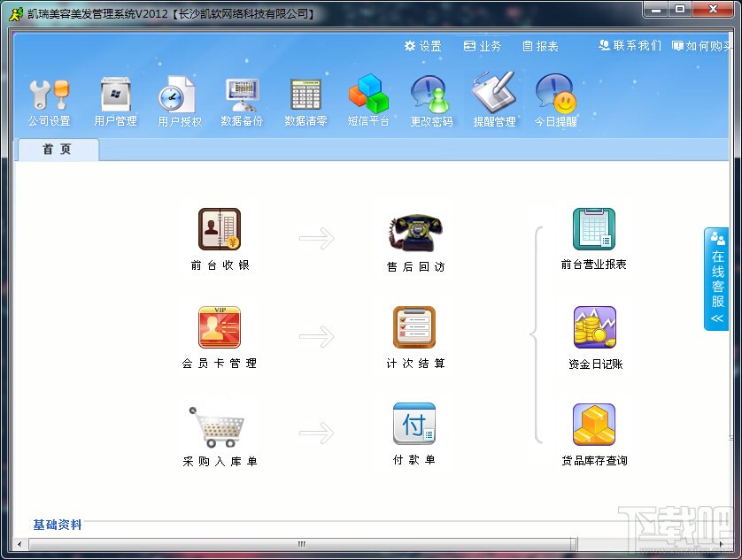The image size is (742, 560).
Task: Click 如何购买 how-to-buy link
Action: pos(701,46)
